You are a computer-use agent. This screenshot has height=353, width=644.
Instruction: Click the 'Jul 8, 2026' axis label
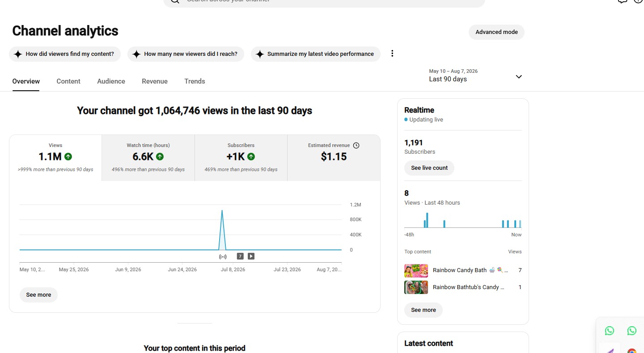tap(233, 270)
